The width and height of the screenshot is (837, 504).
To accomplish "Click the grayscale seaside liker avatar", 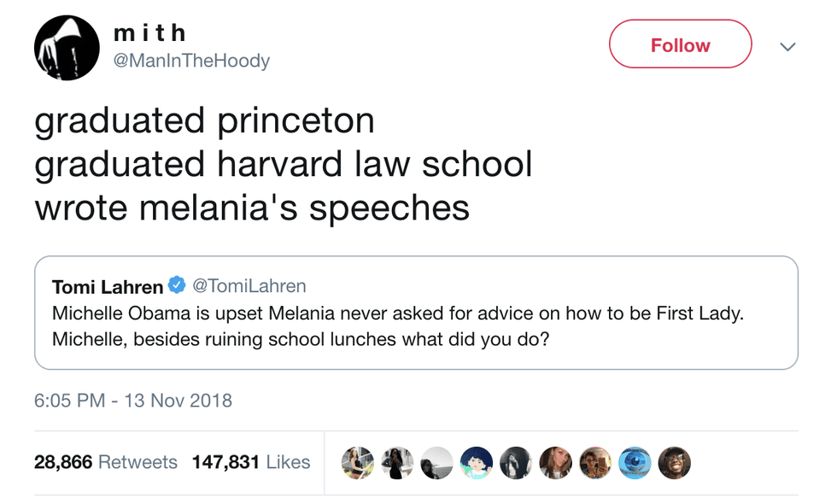I will [x=437, y=462].
